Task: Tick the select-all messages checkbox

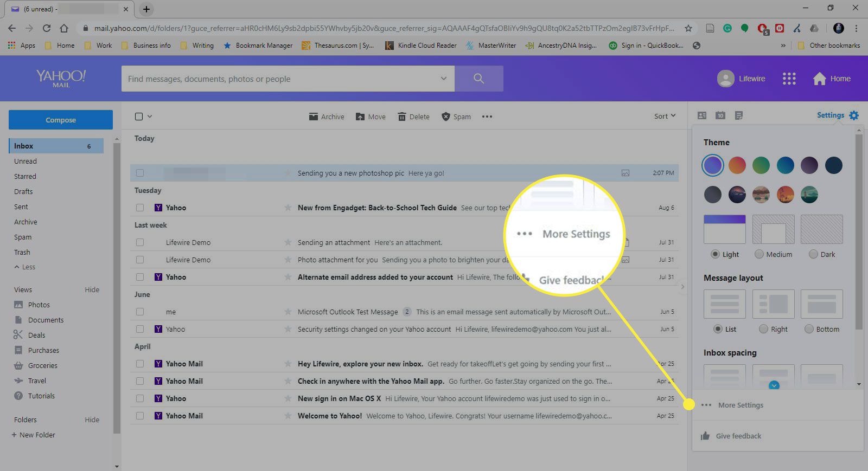Action: point(139,117)
